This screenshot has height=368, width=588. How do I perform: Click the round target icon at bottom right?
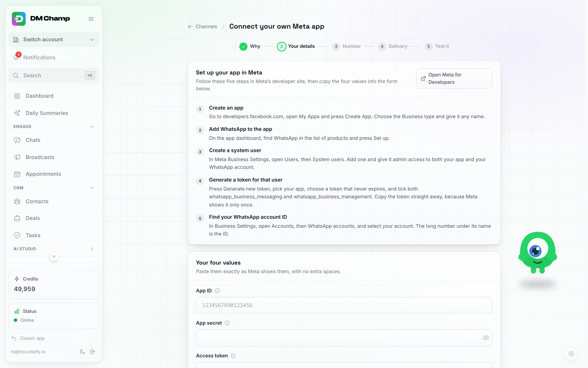571,354
